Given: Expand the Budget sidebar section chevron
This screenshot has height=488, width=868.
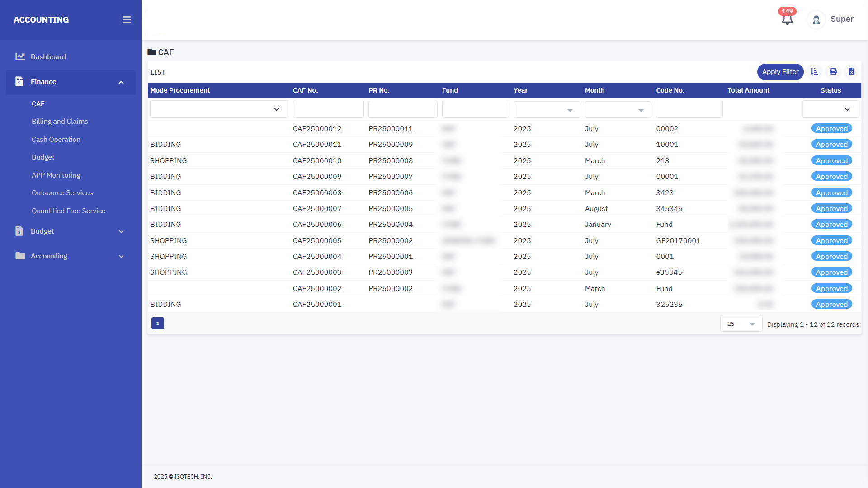Looking at the screenshot, I should pos(121,231).
